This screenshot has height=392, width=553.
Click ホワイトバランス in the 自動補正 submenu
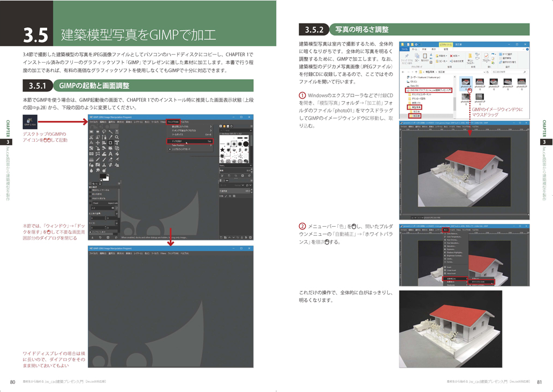pos(481,282)
